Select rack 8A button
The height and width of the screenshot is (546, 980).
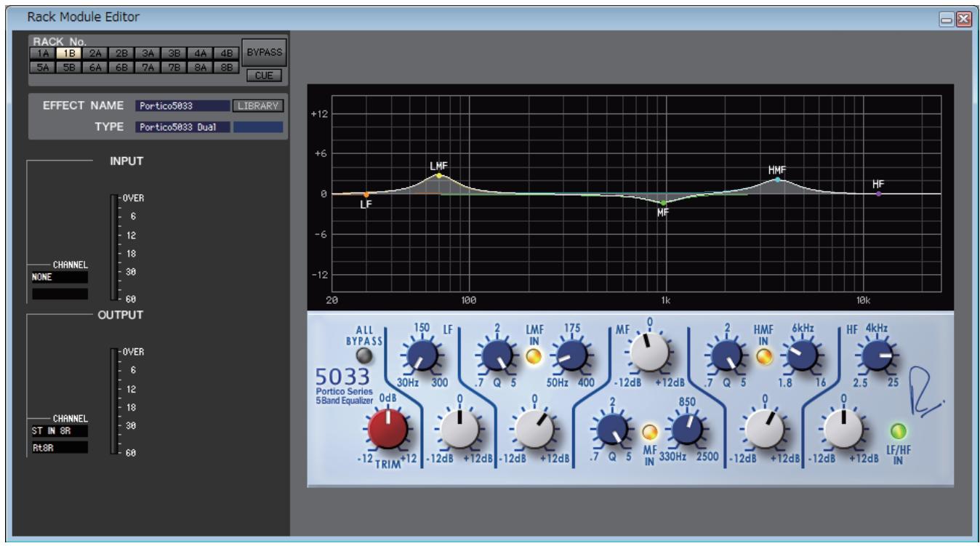(x=201, y=65)
